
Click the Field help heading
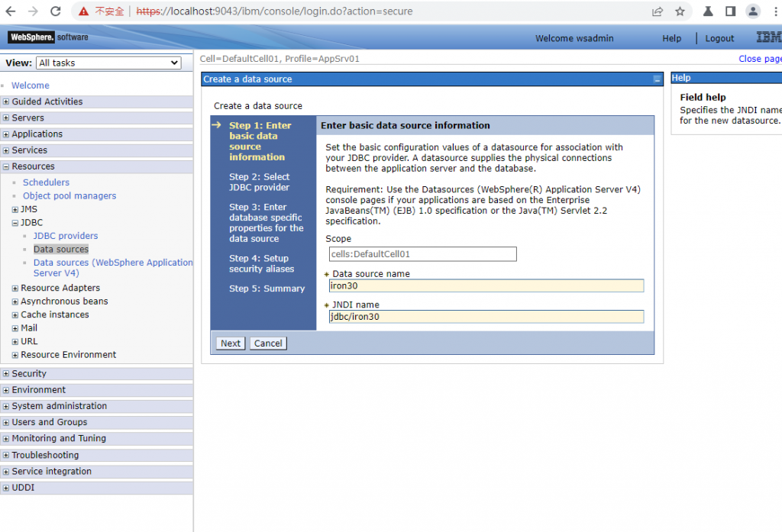(x=703, y=97)
